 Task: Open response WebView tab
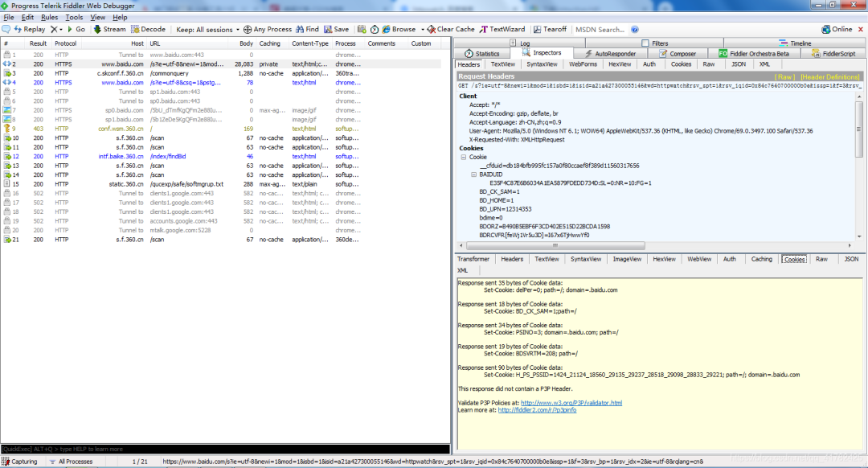pyautogui.click(x=699, y=259)
